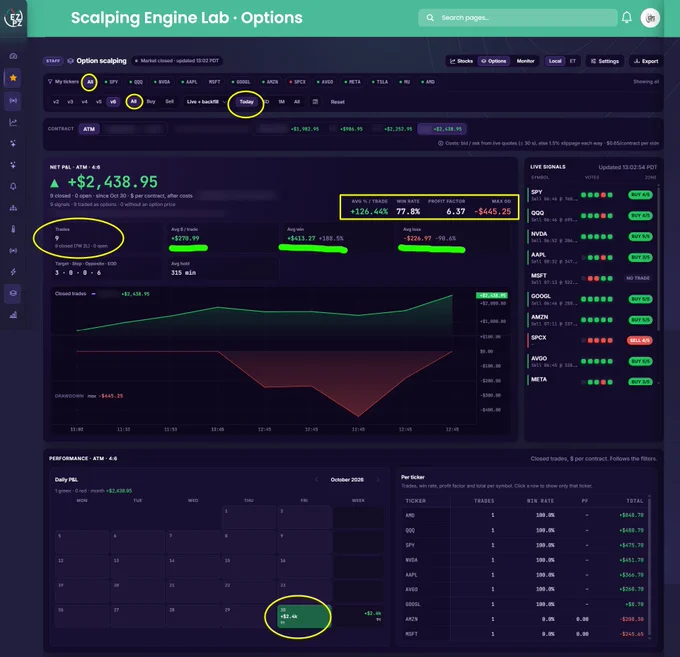Select the 1M time range

click(x=281, y=102)
